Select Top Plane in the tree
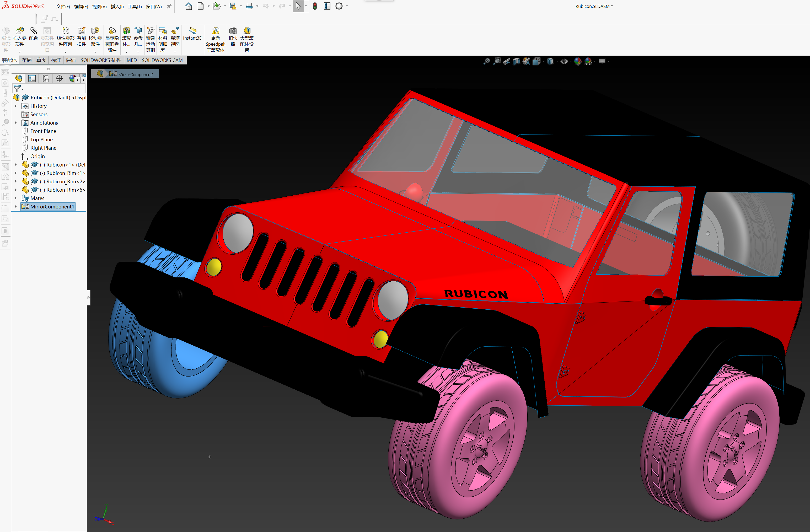 41,139
